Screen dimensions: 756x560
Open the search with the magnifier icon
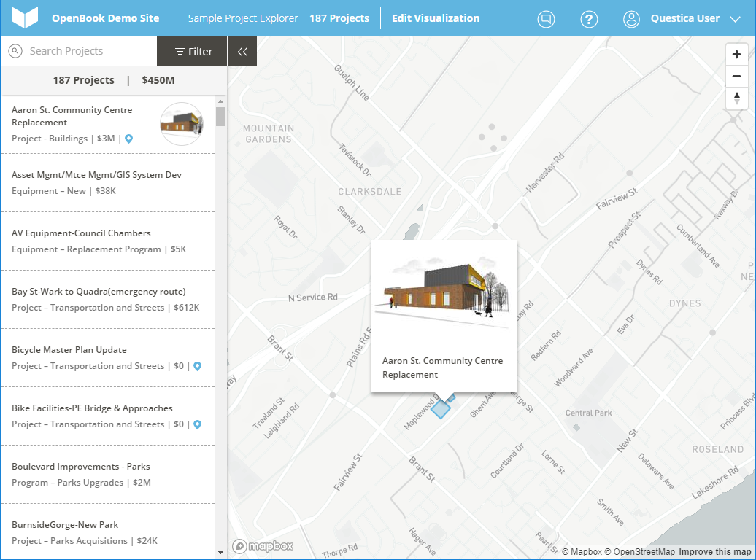15,51
